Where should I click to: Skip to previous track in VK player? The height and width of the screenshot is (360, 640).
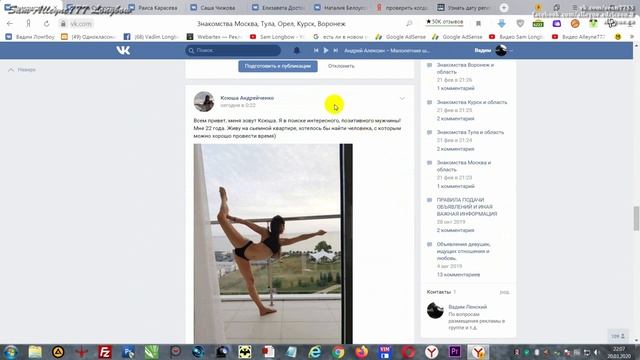[316, 50]
